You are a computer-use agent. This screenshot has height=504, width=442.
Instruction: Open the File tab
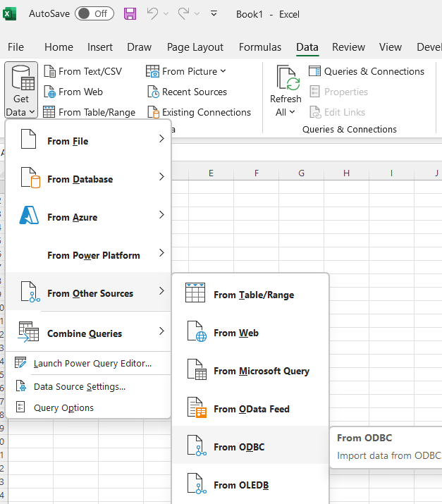tap(16, 47)
